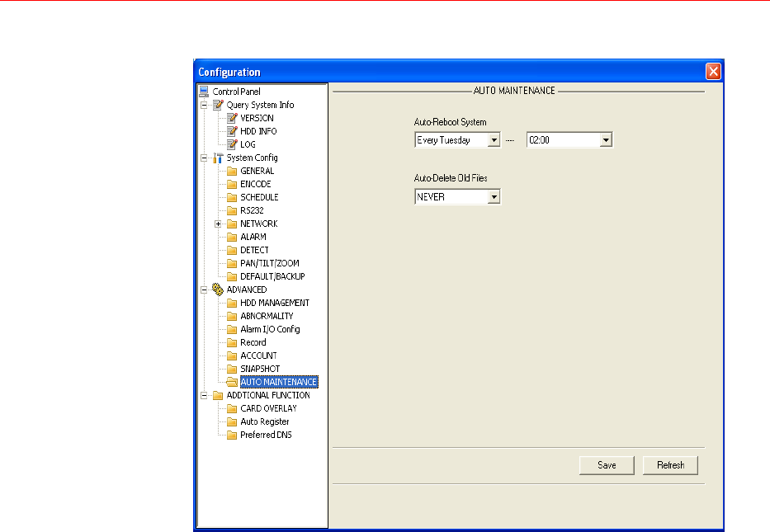Expand the NETWORK tree node

(218, 224)
